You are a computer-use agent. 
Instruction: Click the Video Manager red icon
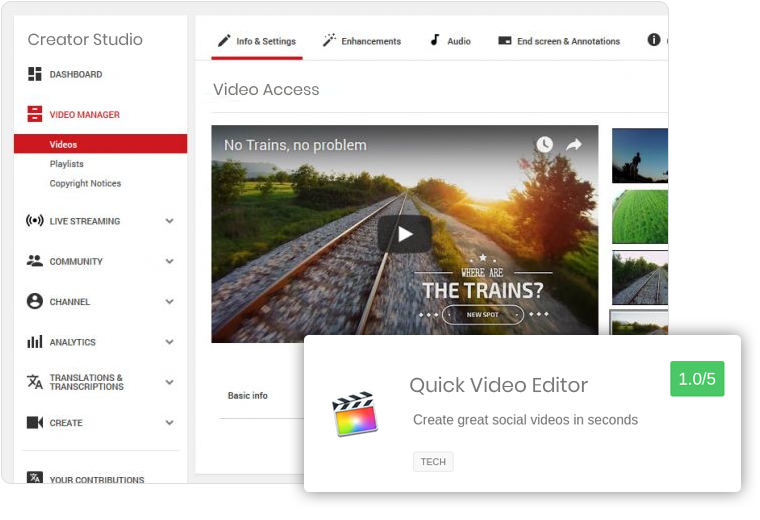[x=34, y=114]
